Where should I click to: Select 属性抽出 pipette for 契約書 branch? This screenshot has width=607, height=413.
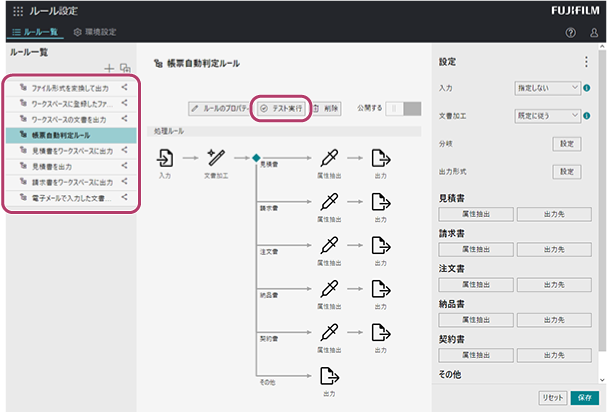pyautogui.click(x=329, y=332)
